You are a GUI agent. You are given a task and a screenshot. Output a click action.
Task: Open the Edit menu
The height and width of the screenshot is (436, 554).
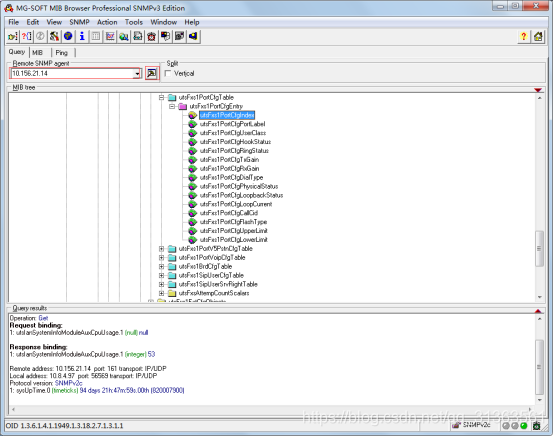[x=33, y=22]
